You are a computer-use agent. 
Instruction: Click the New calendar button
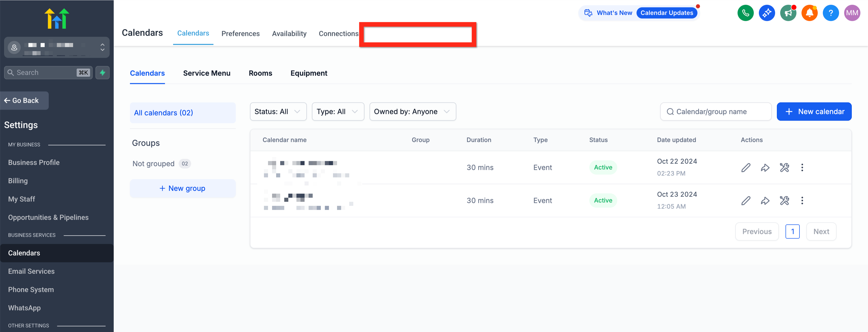coord(814,112)
